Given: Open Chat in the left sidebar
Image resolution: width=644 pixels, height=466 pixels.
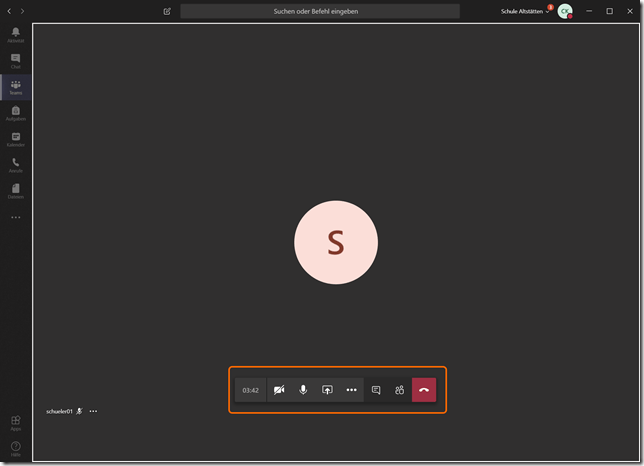Looking at the screenshot, I should click(x=16, y=61).
